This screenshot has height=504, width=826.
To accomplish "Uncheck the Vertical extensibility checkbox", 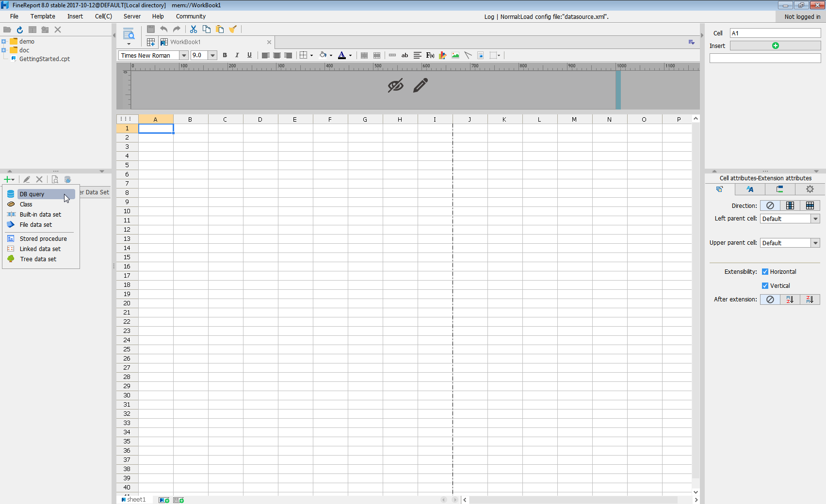I will (765, 286).
